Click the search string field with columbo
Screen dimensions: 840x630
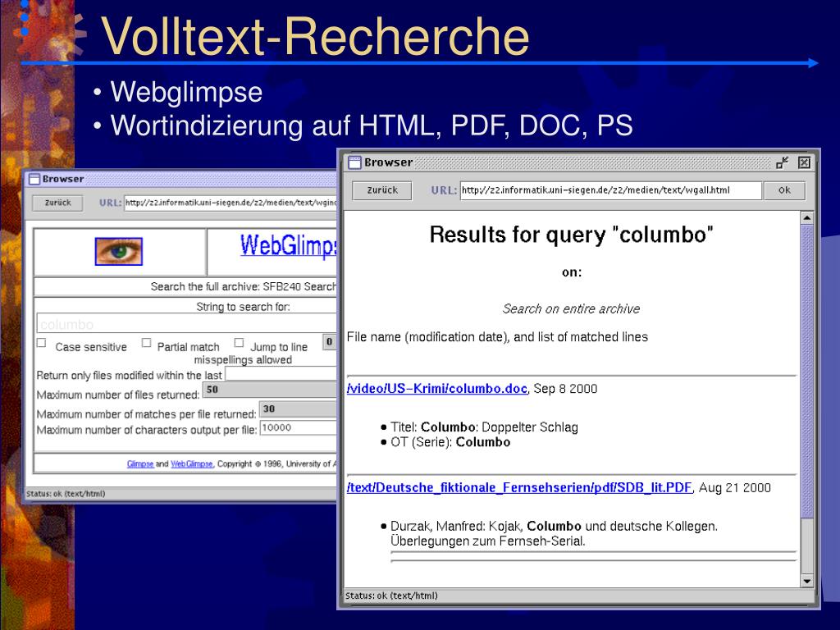[x=187, y=324]
